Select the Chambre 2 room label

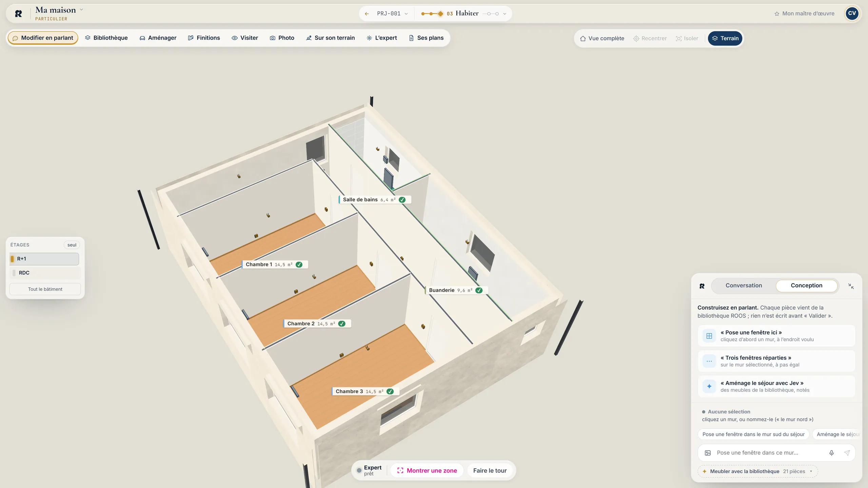pyautogui.click(x=317, y=324)
